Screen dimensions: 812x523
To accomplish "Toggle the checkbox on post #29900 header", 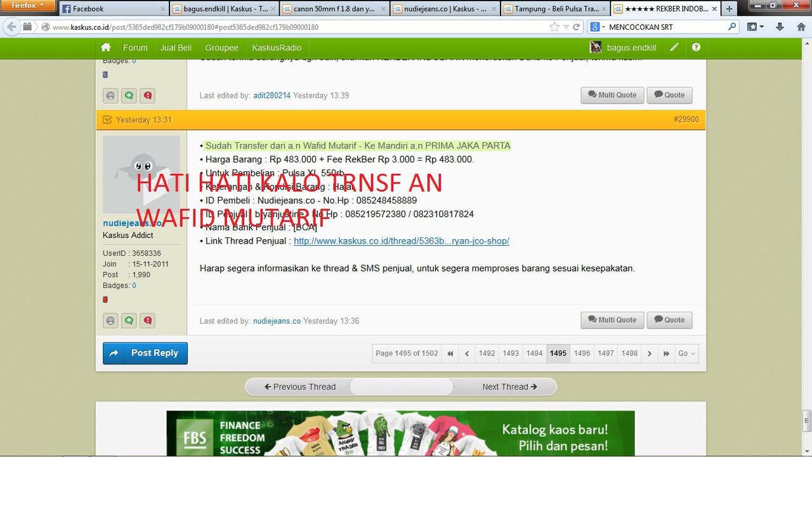I will 107,119.
